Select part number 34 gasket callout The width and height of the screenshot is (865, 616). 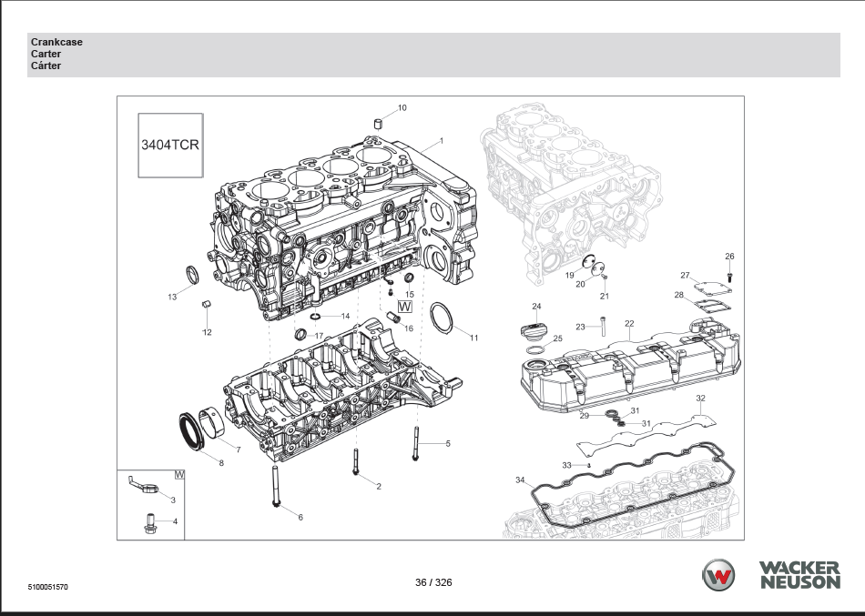(x=519, y=480)
